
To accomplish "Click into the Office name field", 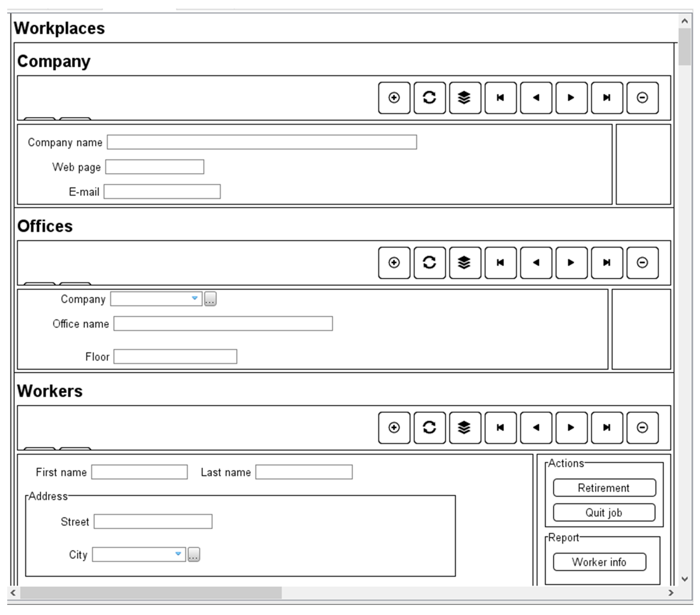I will click(223, 324).
